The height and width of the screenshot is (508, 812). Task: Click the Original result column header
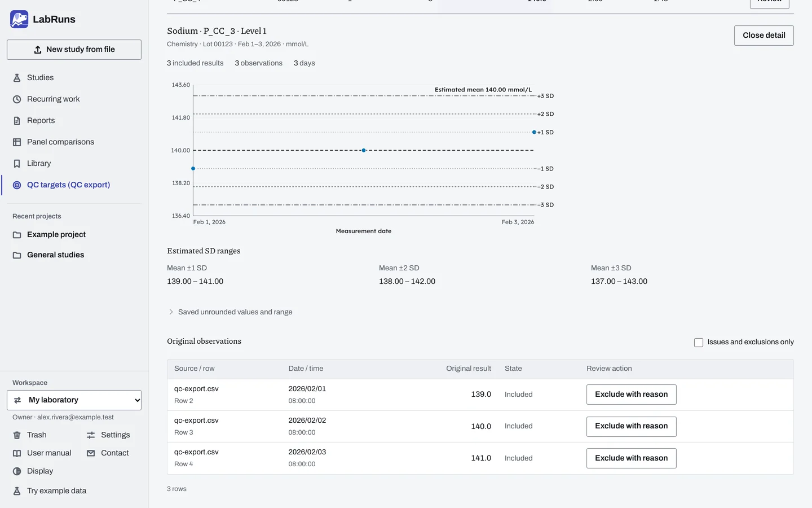[x=469, y=369]
